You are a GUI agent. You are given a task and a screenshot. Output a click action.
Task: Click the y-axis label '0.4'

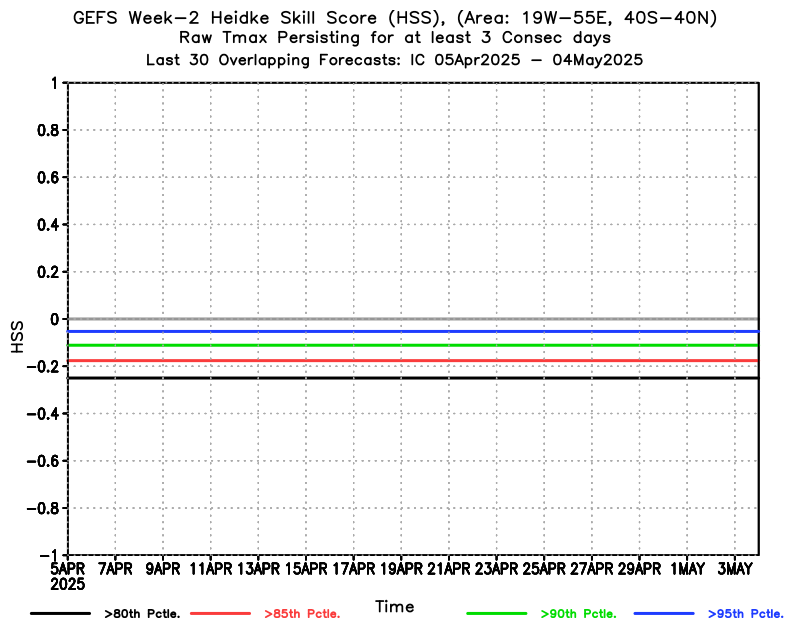tap(49, 225)
